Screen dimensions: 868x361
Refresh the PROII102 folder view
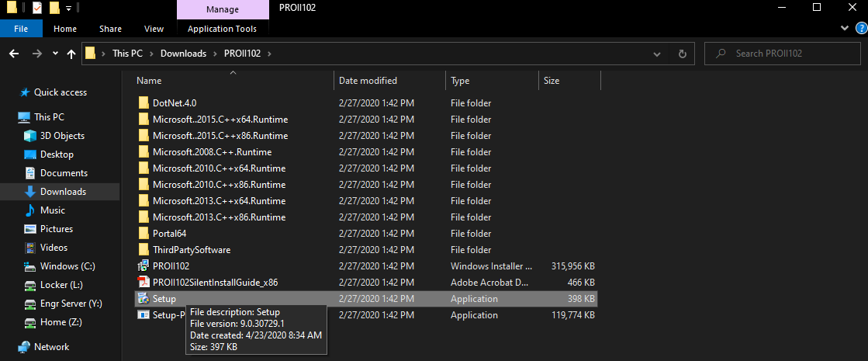click(682, 54)
